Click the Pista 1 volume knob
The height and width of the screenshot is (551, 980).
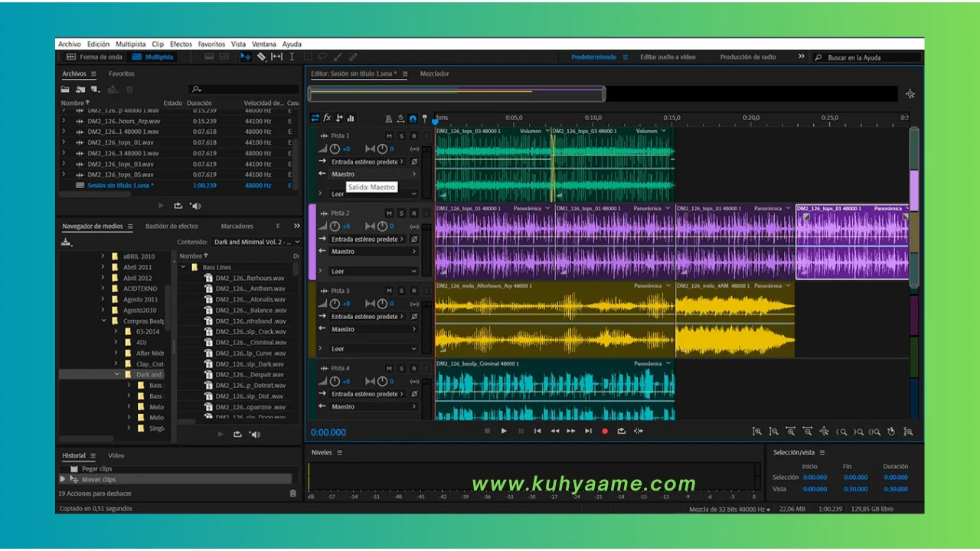pos(335,149)
